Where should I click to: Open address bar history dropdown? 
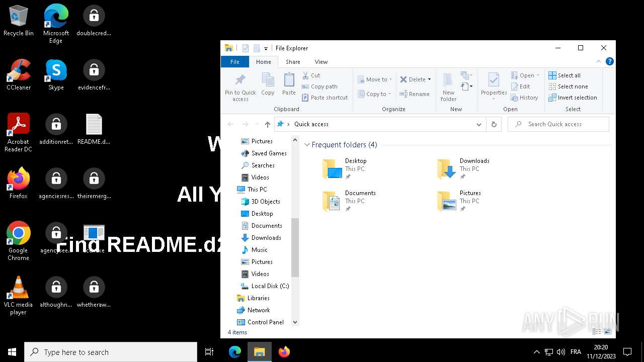pyautogui.click(x=479, y=124)
